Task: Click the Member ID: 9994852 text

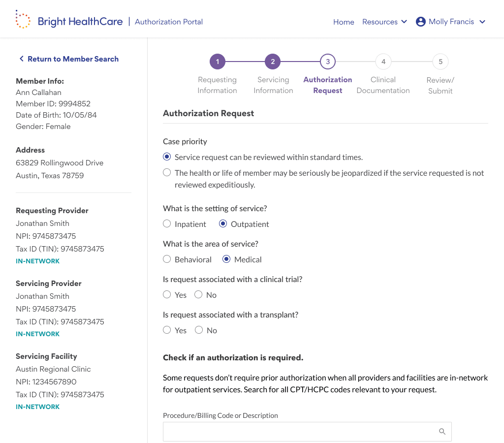Action: 53,103
